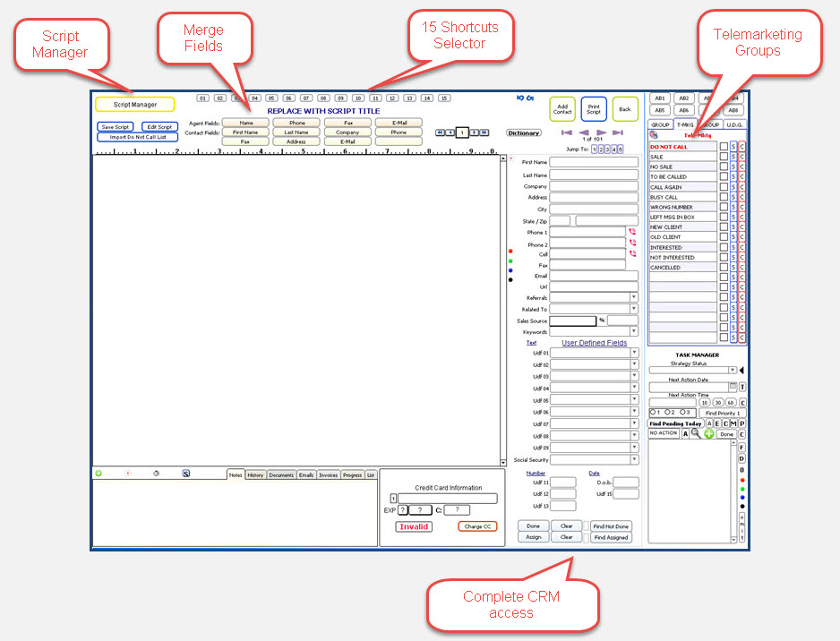The image size is (840, 641).
Task: Expand the Strategy Status dropdown
Action: tap(732, 370)
